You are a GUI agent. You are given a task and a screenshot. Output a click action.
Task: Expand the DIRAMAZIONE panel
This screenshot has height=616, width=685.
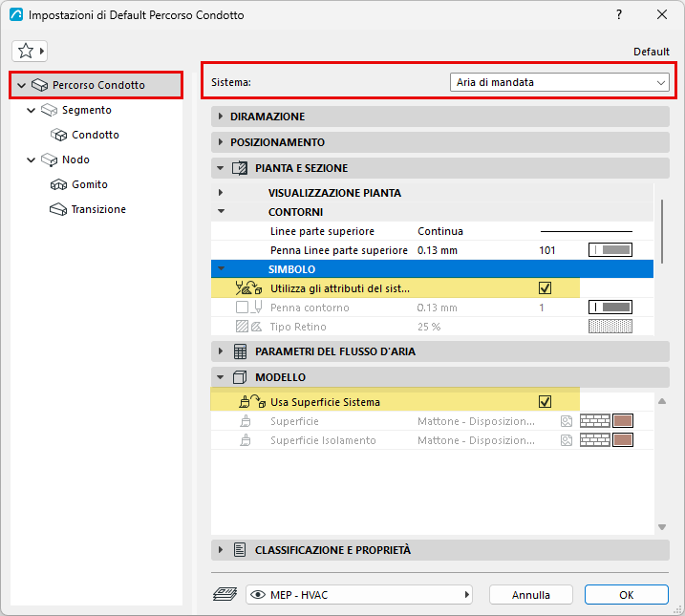coord(221,117)
